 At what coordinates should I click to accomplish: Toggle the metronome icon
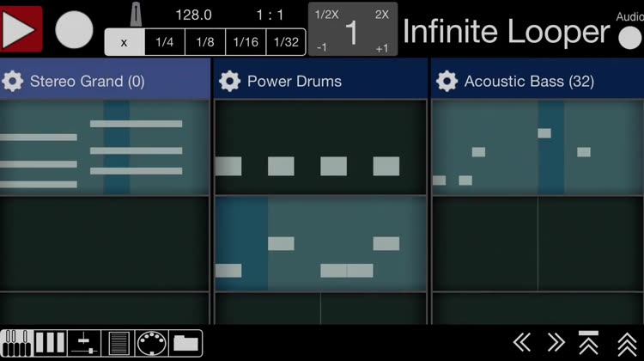pos(136,15)
